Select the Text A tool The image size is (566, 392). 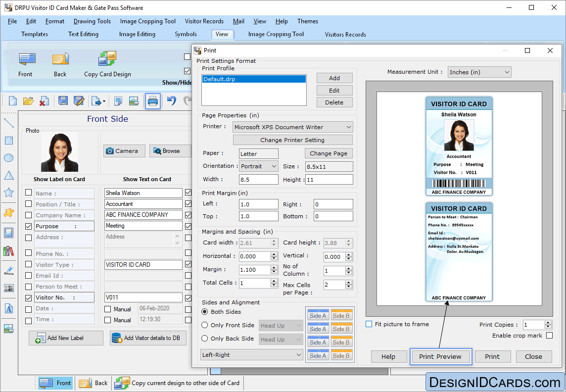point(9,309)
